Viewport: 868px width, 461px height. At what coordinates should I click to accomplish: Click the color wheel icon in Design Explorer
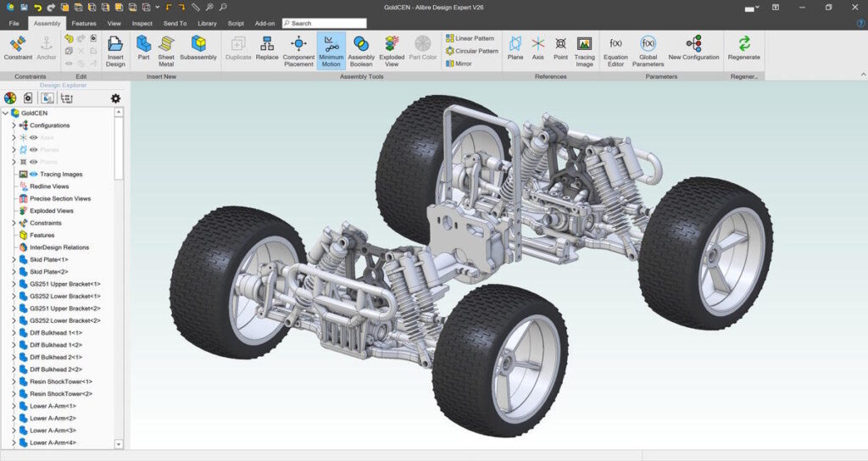(10, 98)
